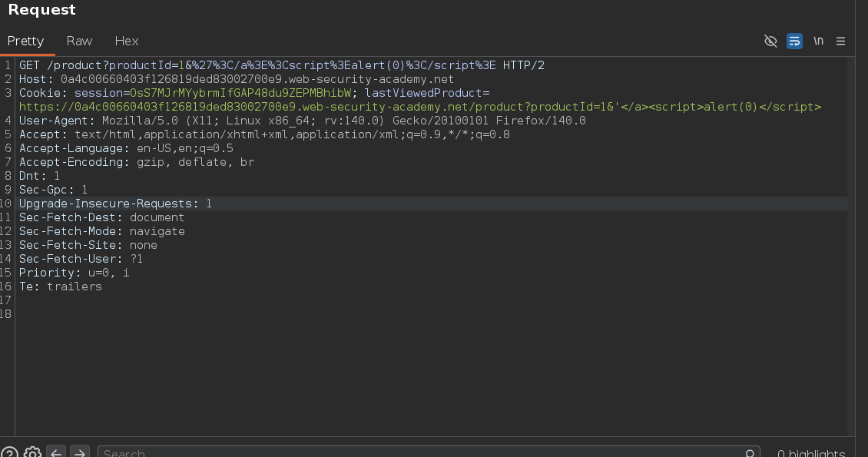Toggle show newline characters \n icon

point(818,41)
